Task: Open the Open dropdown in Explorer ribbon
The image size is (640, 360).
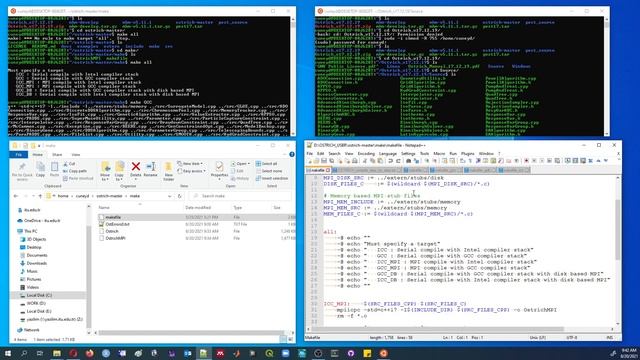Action: click(x=239, y=164)
